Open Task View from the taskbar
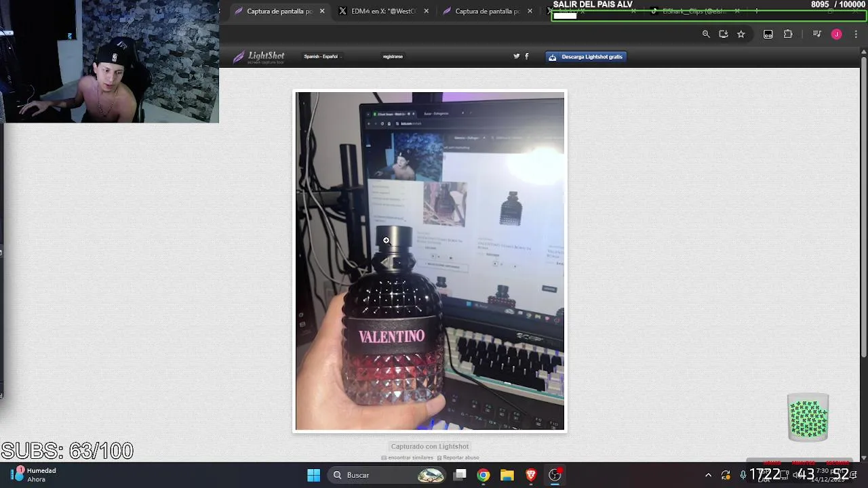This screenshot has width=868, height=488. click(x=460, y=475)
